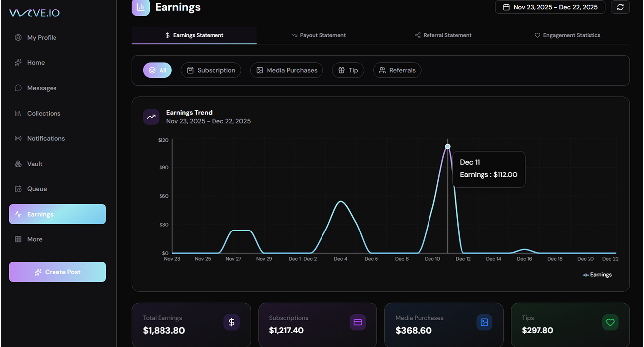Screen dimensions: 644x347
Task: Filter by Referrals
Action: click(397, 70)
